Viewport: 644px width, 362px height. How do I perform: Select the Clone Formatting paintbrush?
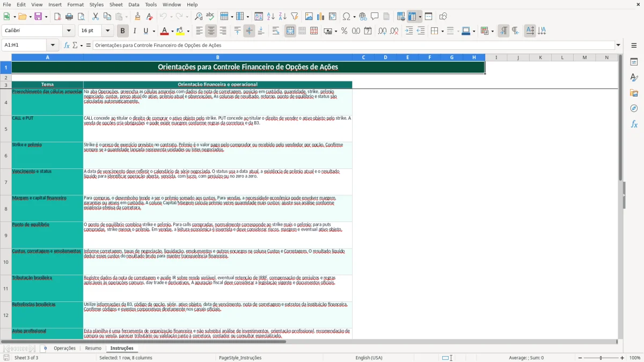pos(138,17)
